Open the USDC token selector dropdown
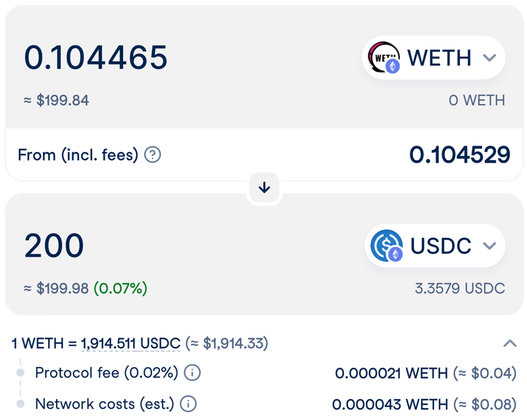Image resolution: width=527 pixels, height=420 pixels. coord(489,246)
